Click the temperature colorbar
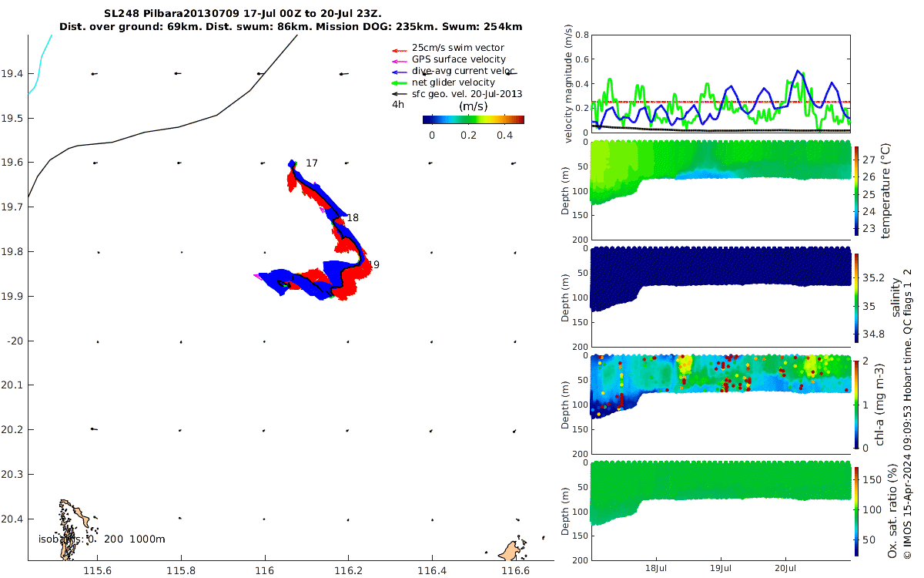Image resolution: width=924 pixels, height=578 pixels. 857,190
